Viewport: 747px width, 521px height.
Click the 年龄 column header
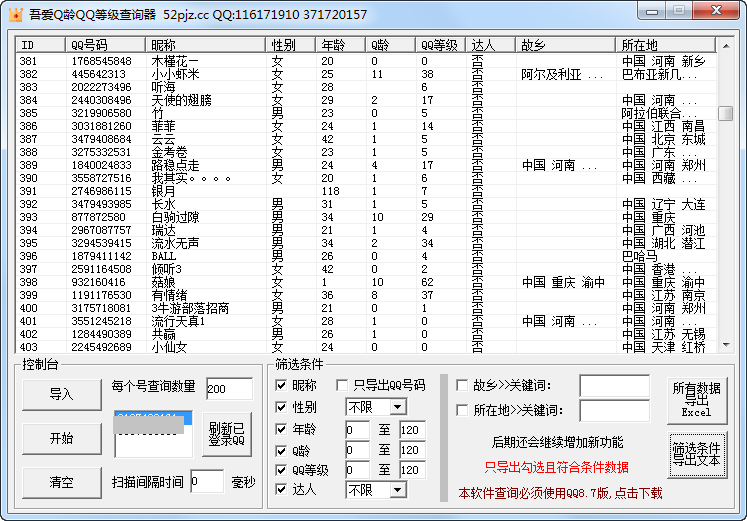[341, 45]
